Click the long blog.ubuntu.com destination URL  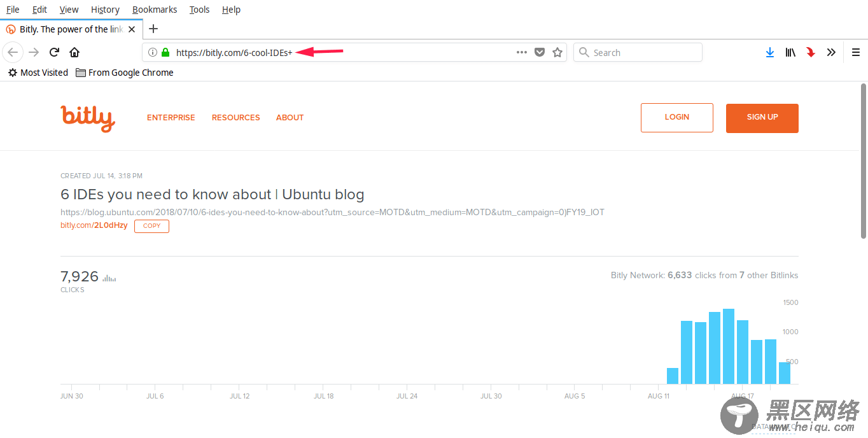tap(332, 212)
